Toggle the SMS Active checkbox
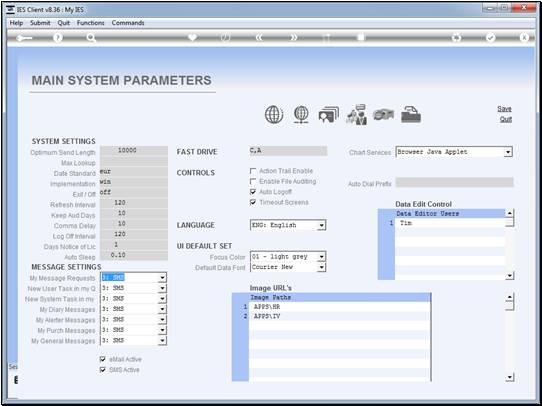 (x=102, y=370)
